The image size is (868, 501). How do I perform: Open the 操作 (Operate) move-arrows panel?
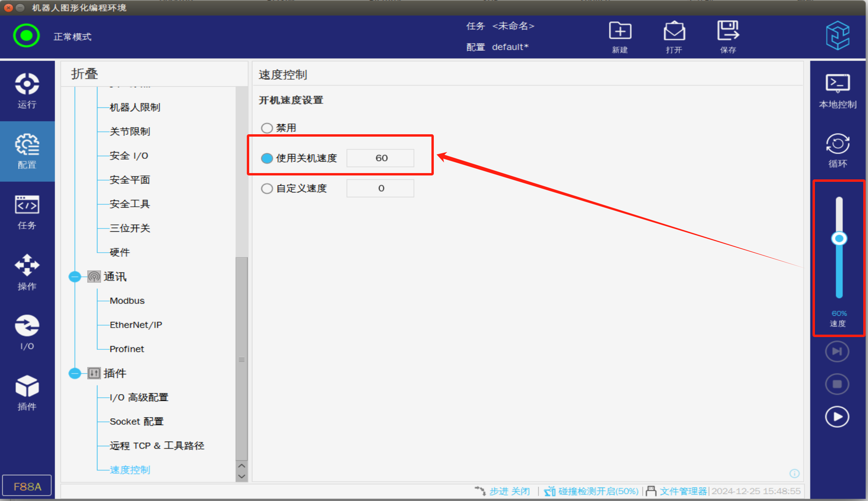(x=27, y=272)
